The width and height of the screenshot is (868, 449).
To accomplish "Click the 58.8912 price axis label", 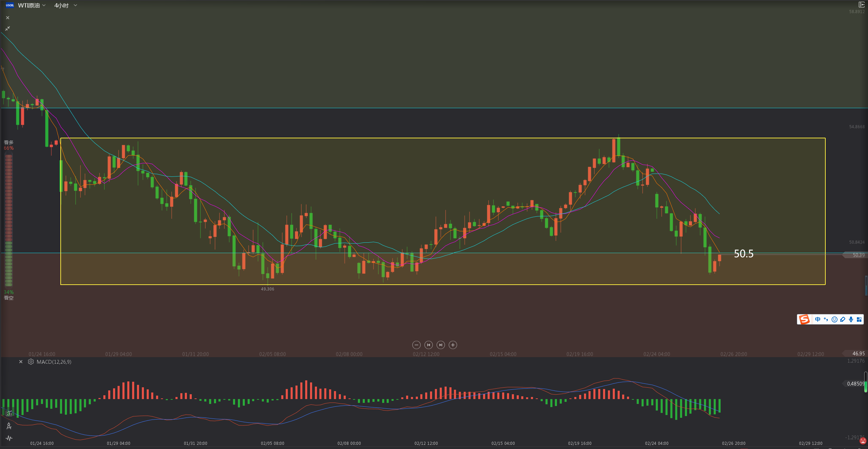I will click(857, 11).
